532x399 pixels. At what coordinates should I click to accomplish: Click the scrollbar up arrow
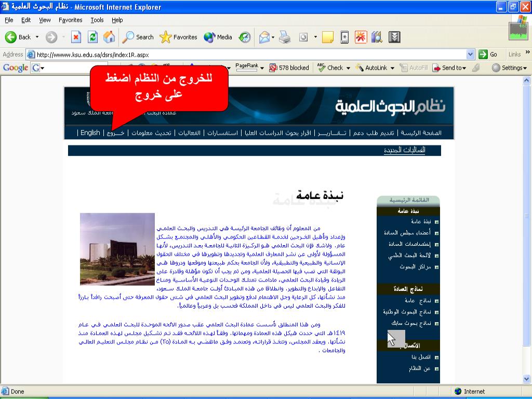click(x=527, y=81)
